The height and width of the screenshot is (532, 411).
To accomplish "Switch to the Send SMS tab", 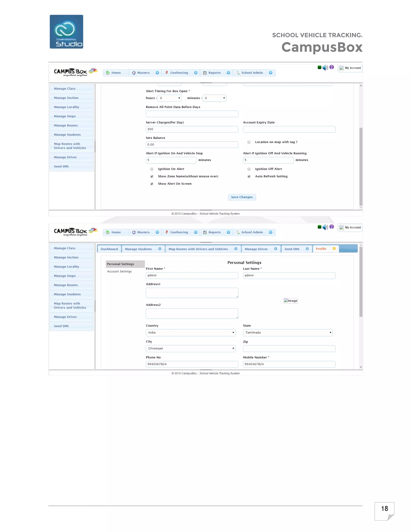I will coord(292,249).
